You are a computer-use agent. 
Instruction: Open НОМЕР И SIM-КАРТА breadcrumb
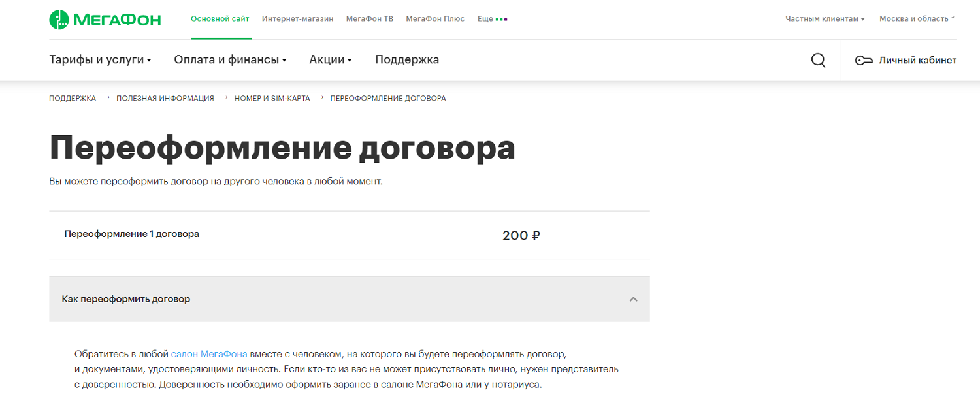pos(272,98)
